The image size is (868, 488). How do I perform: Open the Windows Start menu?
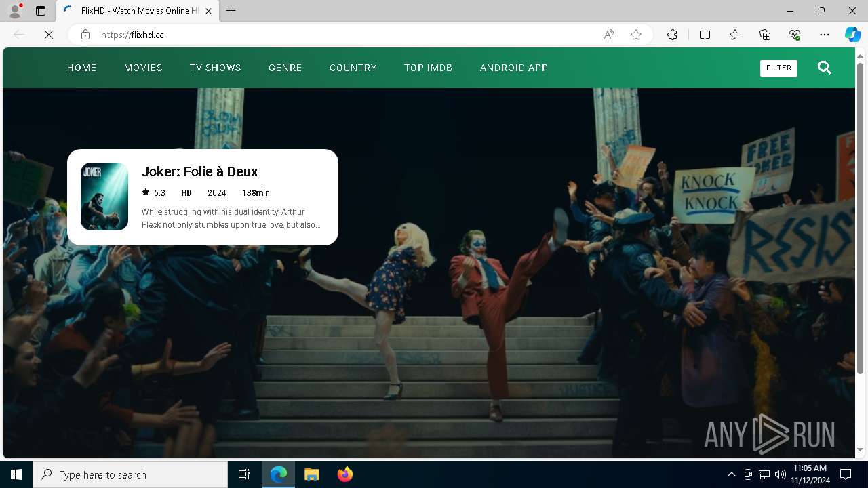16,474
